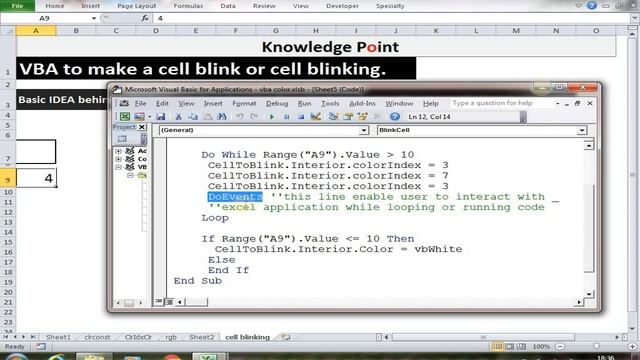The height and width of the screenshot is (360, 640).
Task: Expand the Excel formula bar
Action: click(x=634, y=18)
